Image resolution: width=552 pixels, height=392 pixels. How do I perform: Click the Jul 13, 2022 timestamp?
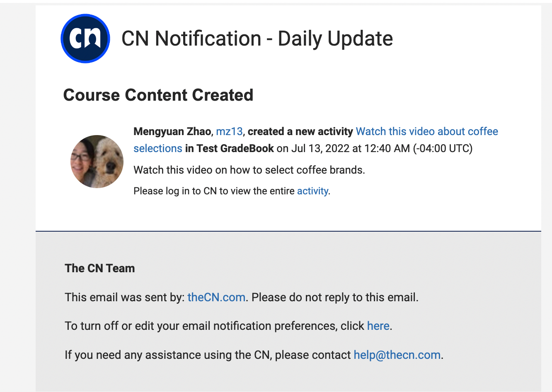click(x=382, y=148)
